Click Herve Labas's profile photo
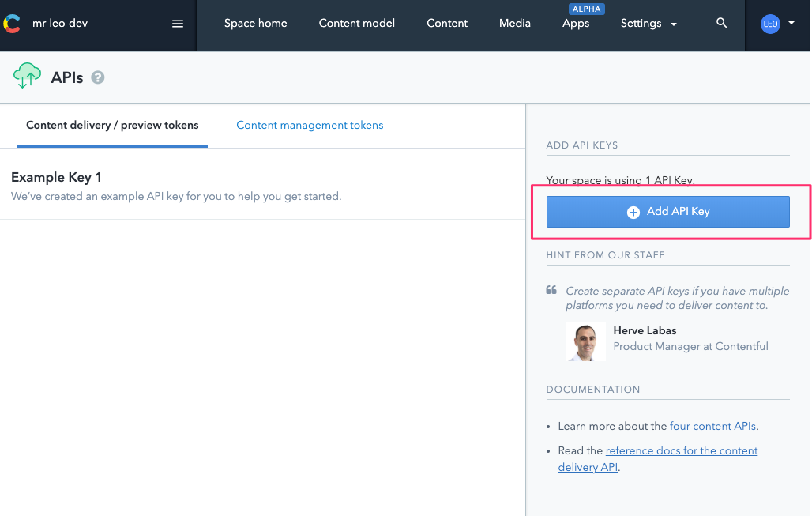 click(585, 341)
